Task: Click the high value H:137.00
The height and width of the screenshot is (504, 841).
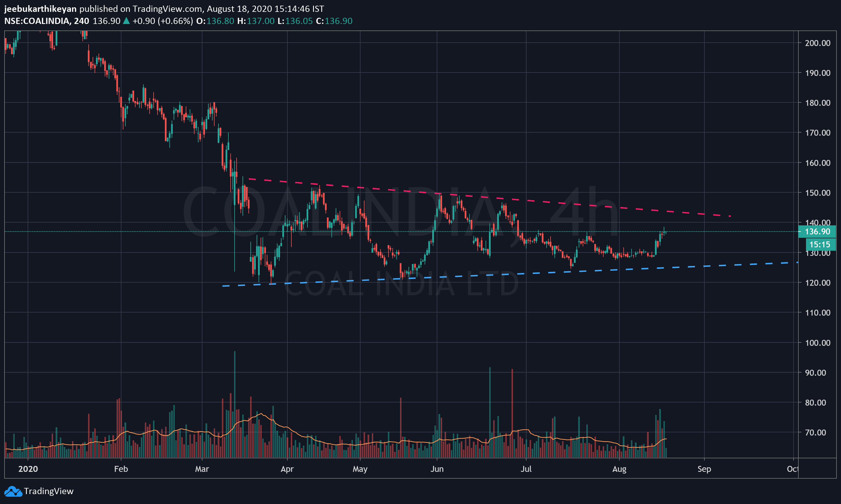Action: [x=256, y=21]
